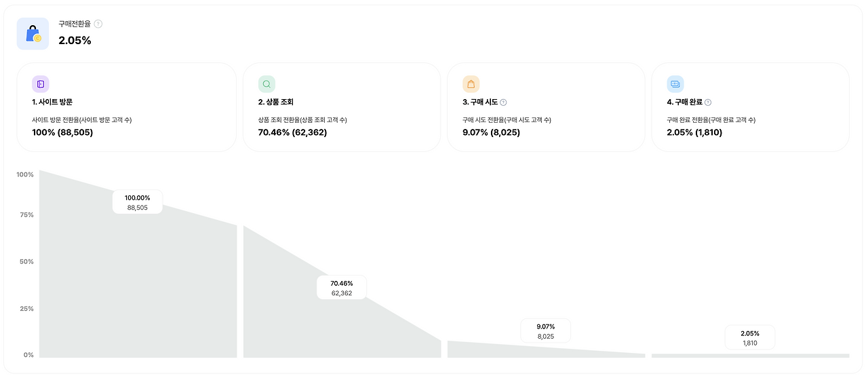Click the 9.07% 8,025 chart label
868x378 pixels.
545,331
